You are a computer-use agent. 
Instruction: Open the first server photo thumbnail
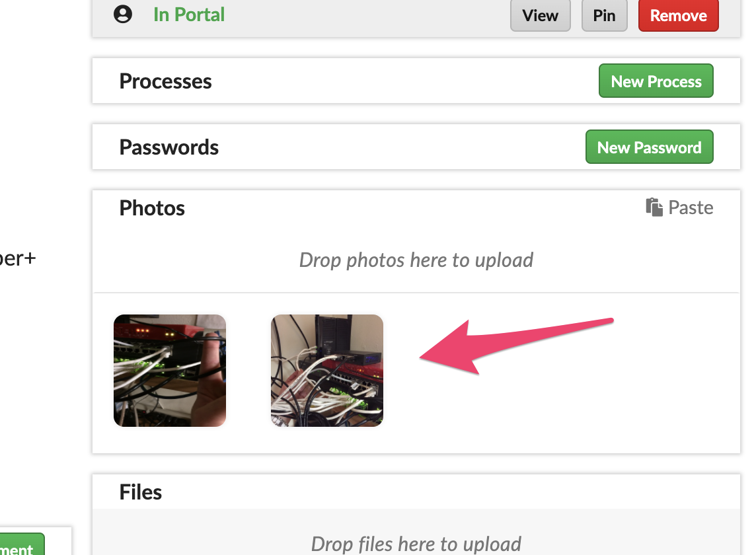[x=169, y=370]
